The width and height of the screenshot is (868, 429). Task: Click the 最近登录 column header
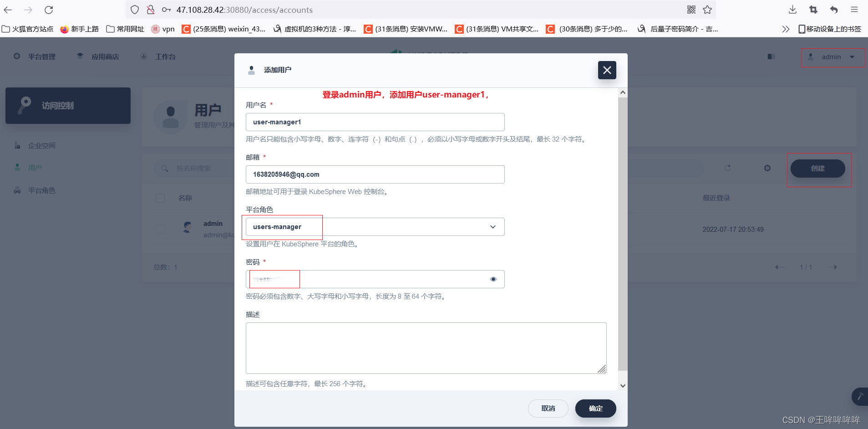716,198
